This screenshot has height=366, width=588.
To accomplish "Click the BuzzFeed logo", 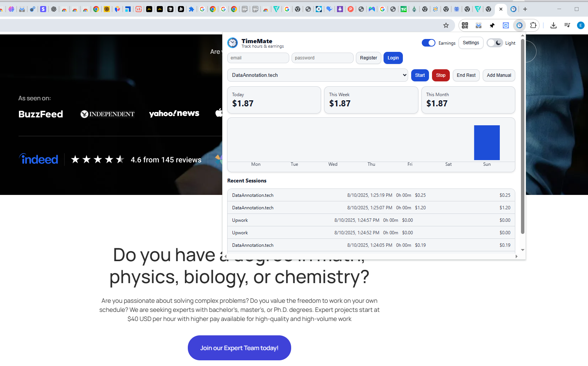I will (41, 114).
